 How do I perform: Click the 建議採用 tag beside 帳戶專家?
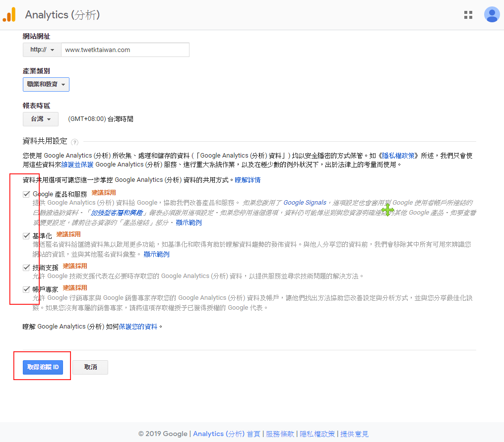75,288
